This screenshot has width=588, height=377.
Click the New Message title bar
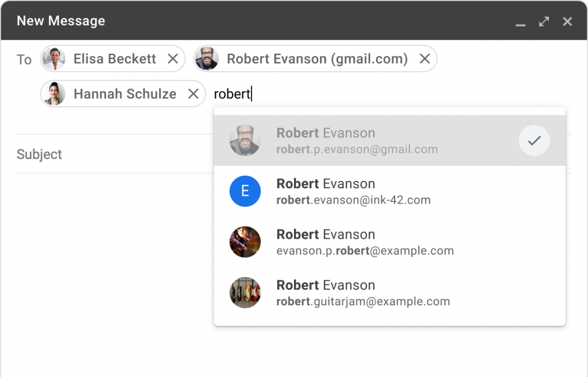[61, 21]
